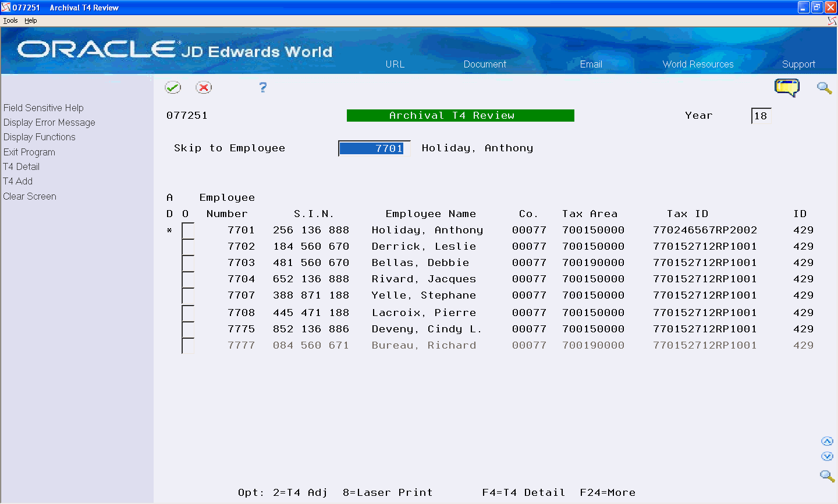838x504 pixels.
Task: Click the application icon in title bar
Action: click(6, 7)
